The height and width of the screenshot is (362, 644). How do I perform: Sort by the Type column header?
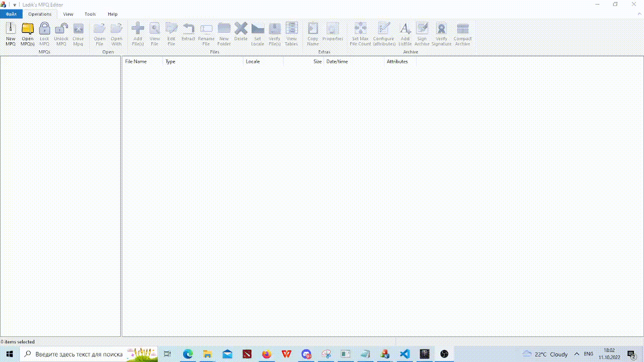coord(203,61)
